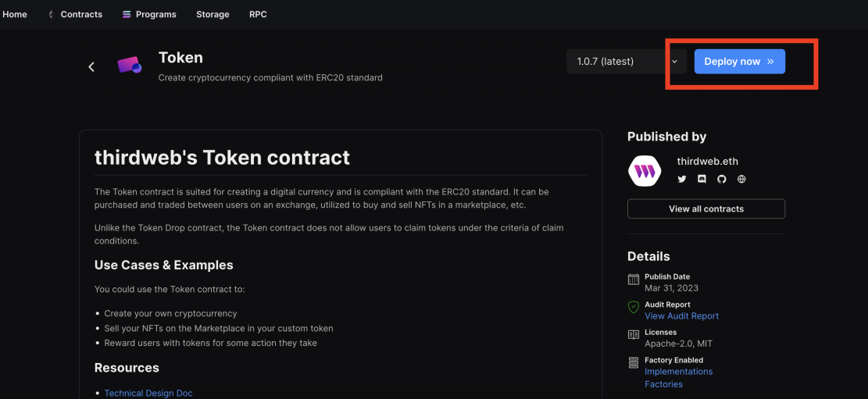Click the Audit Report shield icon
The image size is (868, 399).
pyautogui.click(x=634, y=307)
